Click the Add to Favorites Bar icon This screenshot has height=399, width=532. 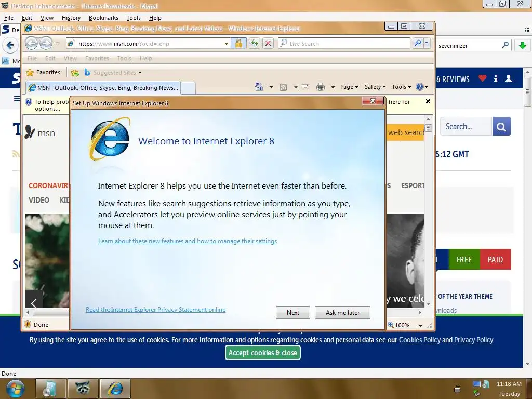(x=75, y=72)
